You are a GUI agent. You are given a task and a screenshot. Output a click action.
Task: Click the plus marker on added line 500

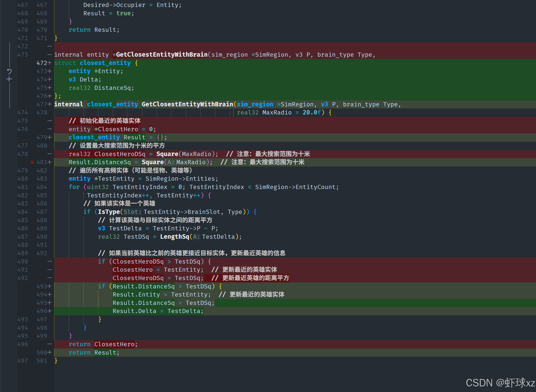click(50, 352)
